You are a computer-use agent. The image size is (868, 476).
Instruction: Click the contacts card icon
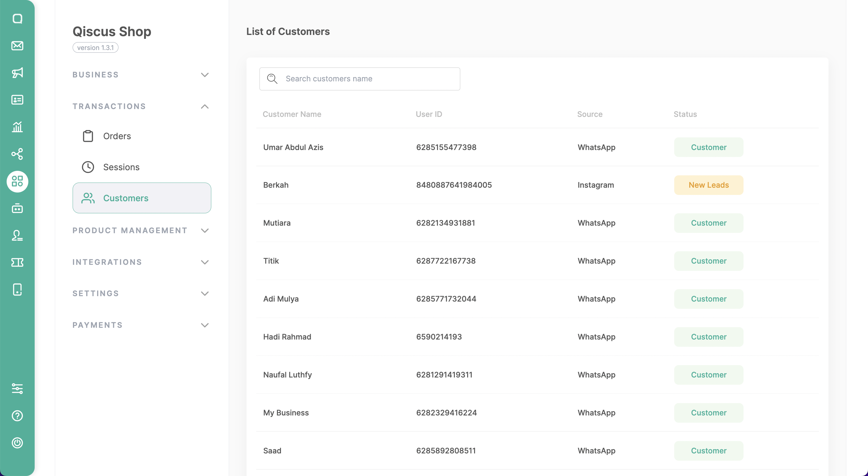17,100
